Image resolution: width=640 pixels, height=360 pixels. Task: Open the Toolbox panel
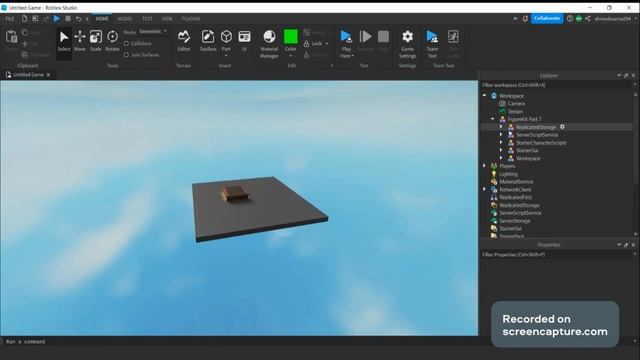click(x=208, y=41)
